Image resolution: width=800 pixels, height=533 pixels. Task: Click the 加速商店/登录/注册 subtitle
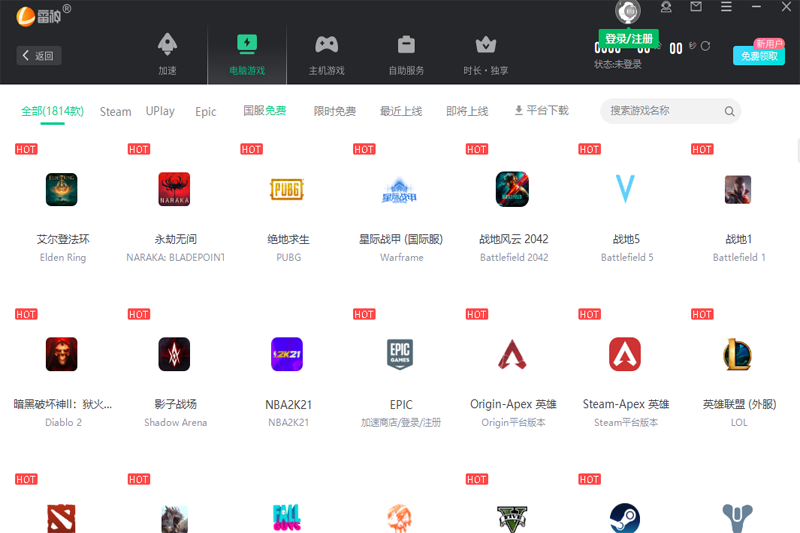(401, 422)
